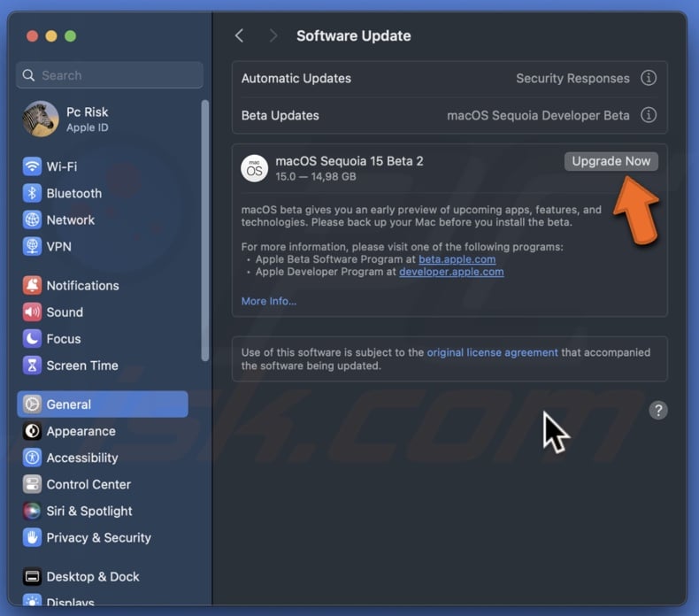Open the original license agreement link
699x616 pixels.
pyautogui.click(x=492, y=352)
